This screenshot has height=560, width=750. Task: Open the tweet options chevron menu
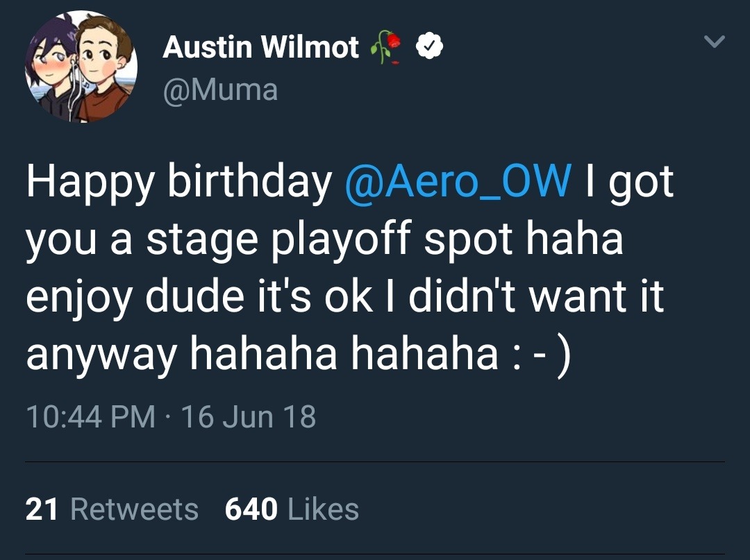(715, 43)
